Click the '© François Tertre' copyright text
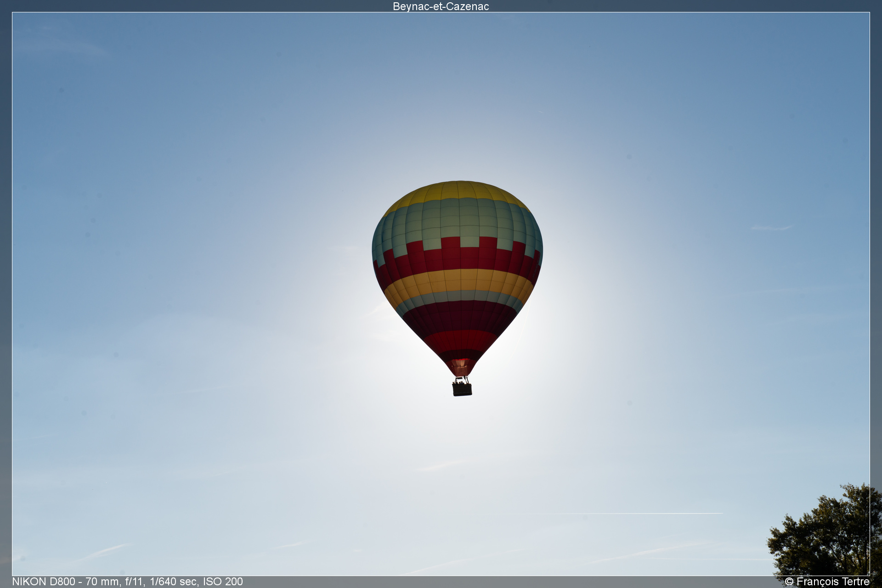The image size is (882, 588). point(827,582)
